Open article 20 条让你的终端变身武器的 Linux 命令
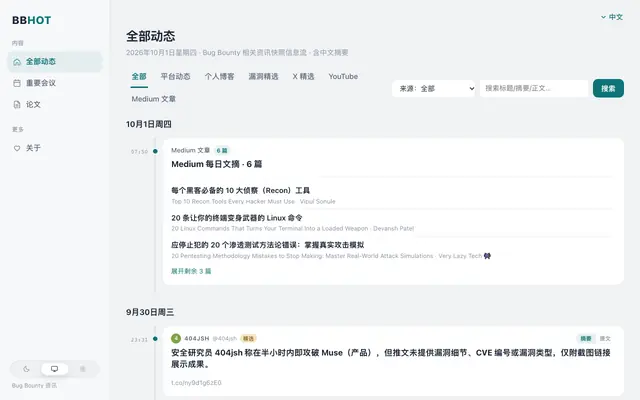This screenshot has width=640, height=400. click(x=237, y=218)
